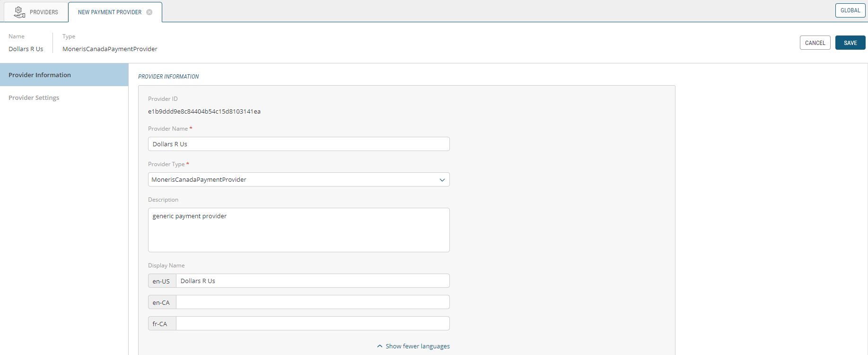Image resolution: width=868 pixels, height=355 pixels.
Task: Click the Providers gear-hand icon
Action: tap(19, 12)
